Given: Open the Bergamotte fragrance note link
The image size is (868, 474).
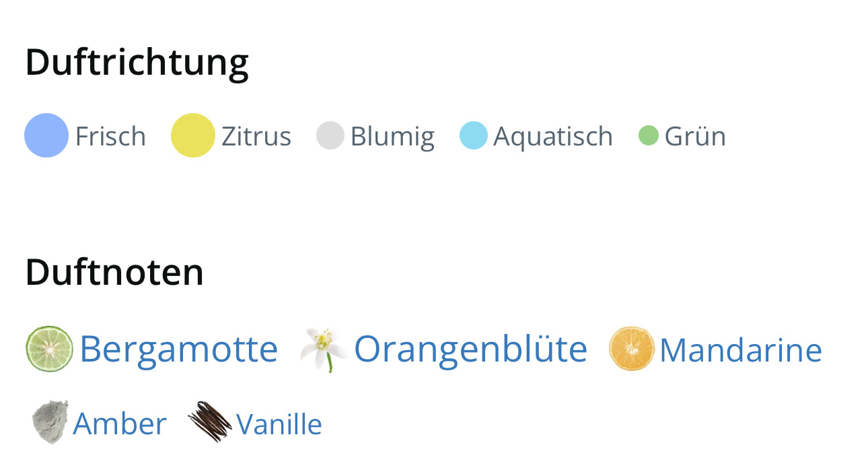Looking at the screenshot, I should coord(178,349).
